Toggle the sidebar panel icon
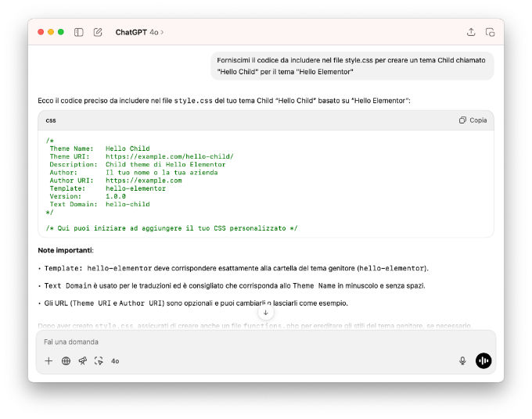 [79, 32]
